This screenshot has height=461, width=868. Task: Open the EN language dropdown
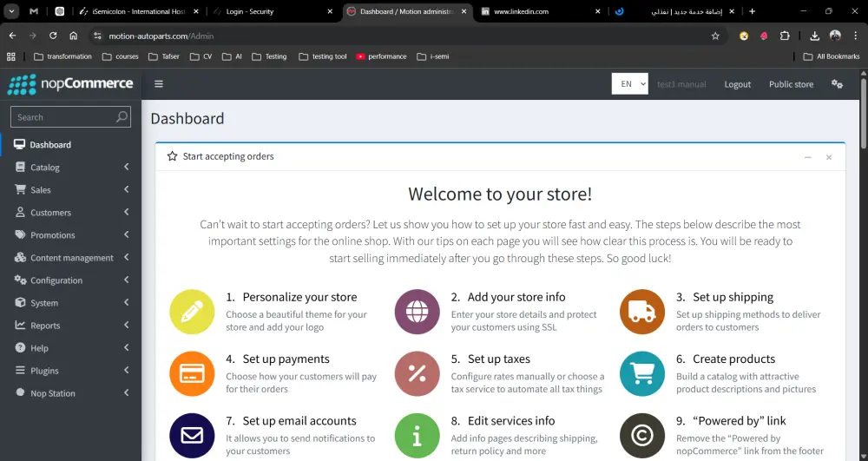click(630, 84)
